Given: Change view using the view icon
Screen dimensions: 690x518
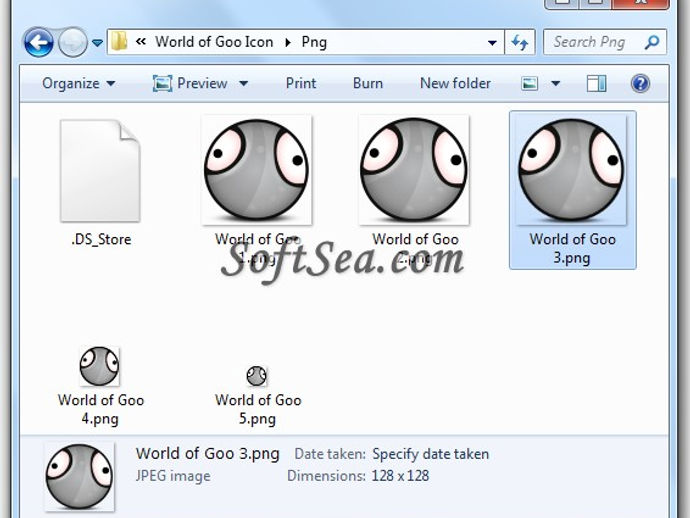Looking at the screenshot, I should point(529,83).
